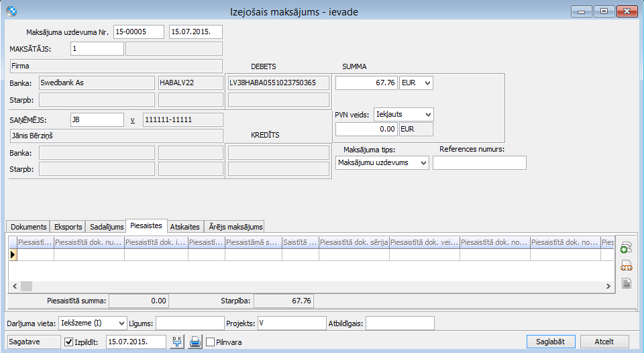644x353 pixels.
Task: Click the binoculars search icon beside table
Action: (x=626, y=266)
